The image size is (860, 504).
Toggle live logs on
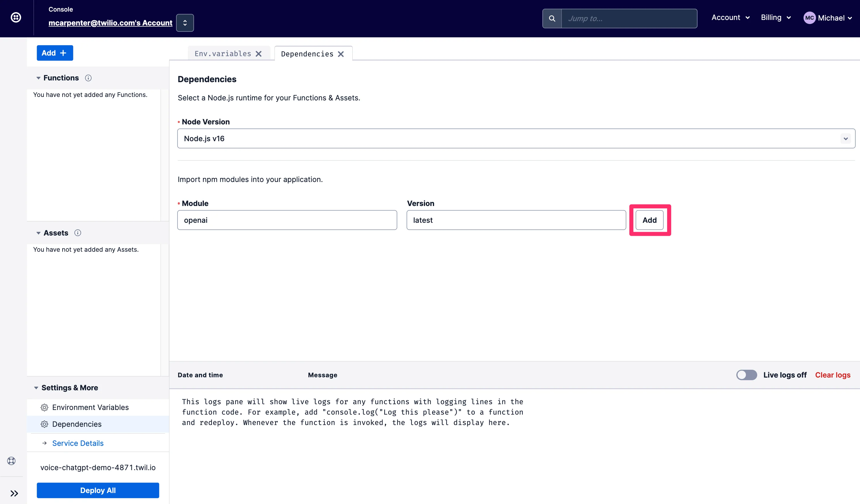point(746,375)
